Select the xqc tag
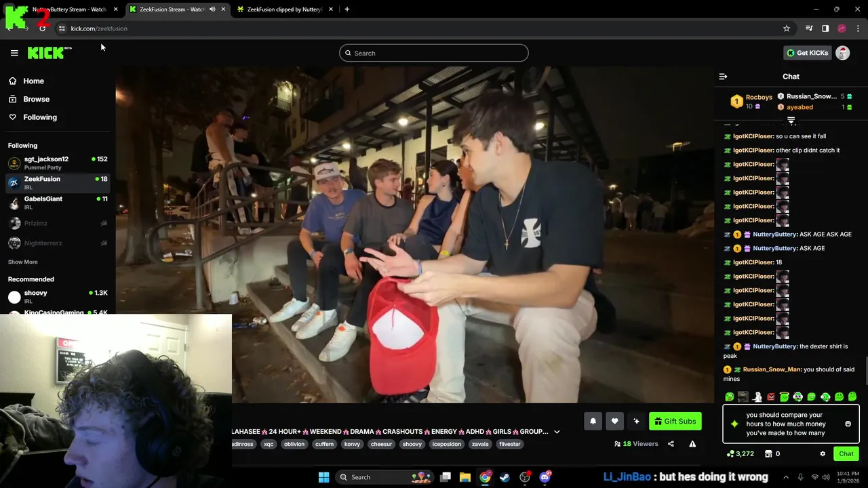Viewport: 868px width, 488px height. pos(269,444)
